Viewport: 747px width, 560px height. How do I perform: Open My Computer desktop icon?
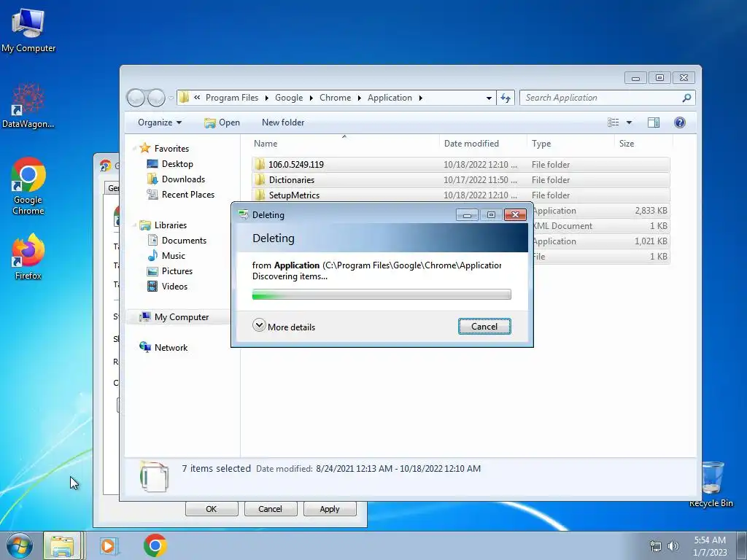[28, 29]
